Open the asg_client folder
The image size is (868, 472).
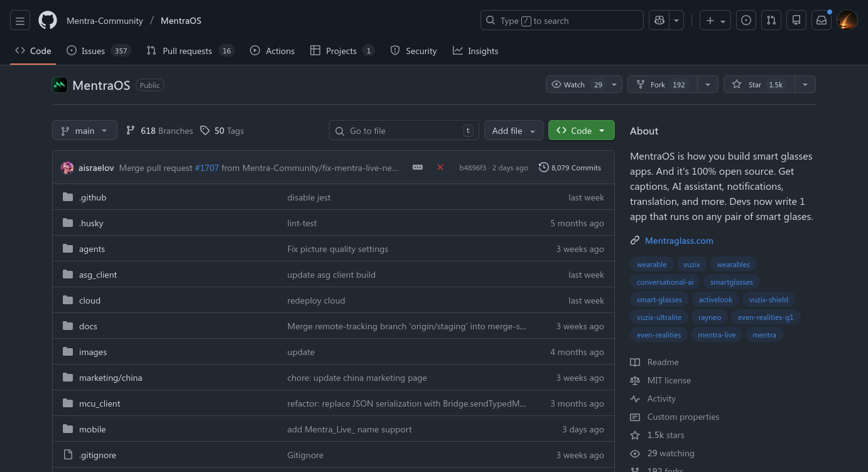pos(98,275)
